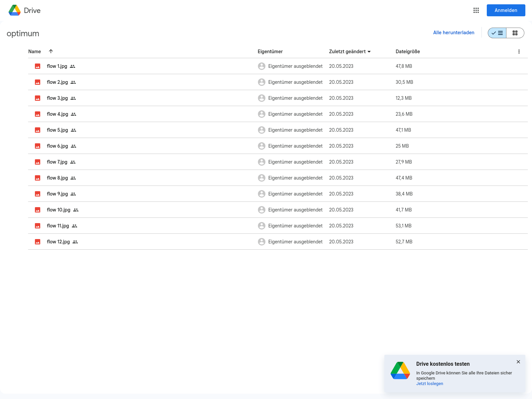This screenshot has height=399, width=532.
Task: Select the file name flow 12.jpg
Action: click(x=58, y=242)
